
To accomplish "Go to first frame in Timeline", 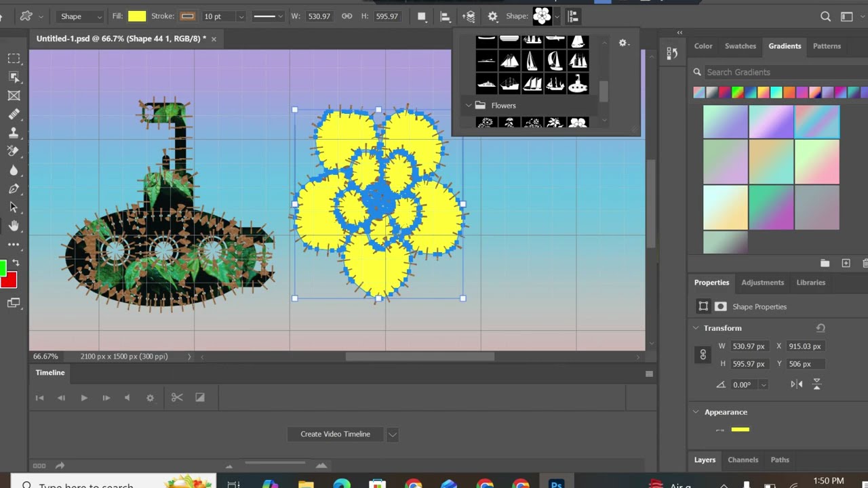I will point(39,398).
